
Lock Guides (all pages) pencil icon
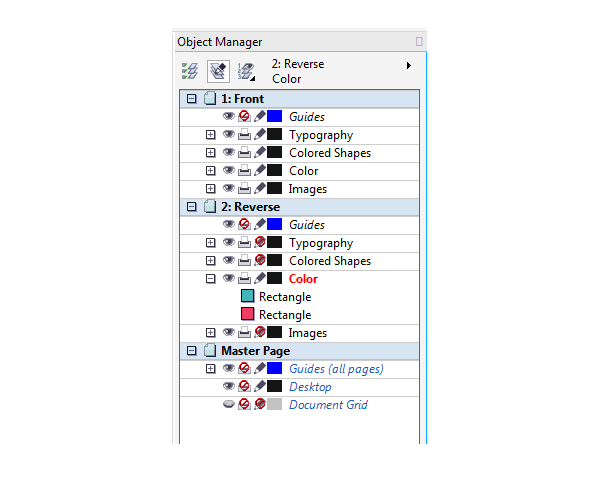pyautogui.click(x=260, y=368)
